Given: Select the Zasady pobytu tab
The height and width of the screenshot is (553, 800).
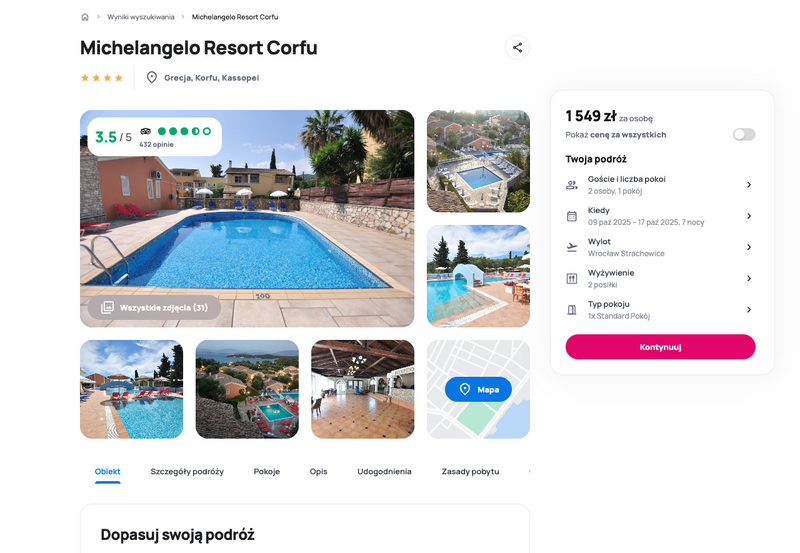Looking at the screenshot, I should tap(470, 472).
